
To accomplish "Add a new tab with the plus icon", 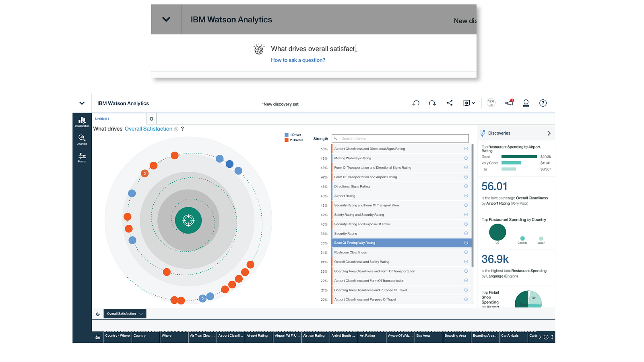I will (151, 119).
